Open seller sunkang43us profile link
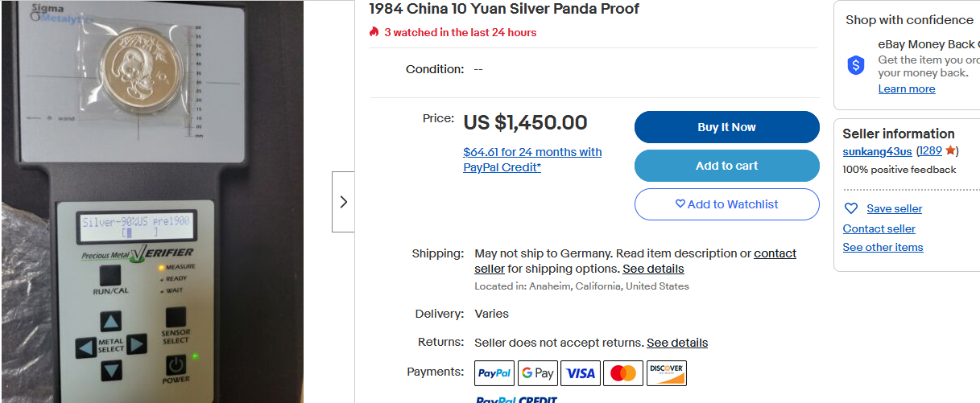Screen dimensions: 980x403 [x=877, y=151]
